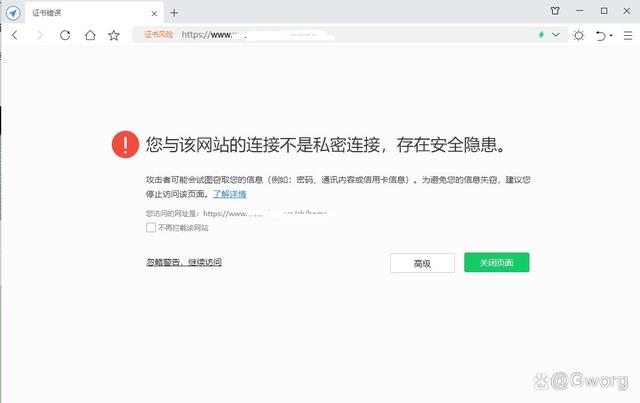Click the browser logo icon beside the tab
Viewport: 640px width, 403px height.
click(x=13, y=13)
